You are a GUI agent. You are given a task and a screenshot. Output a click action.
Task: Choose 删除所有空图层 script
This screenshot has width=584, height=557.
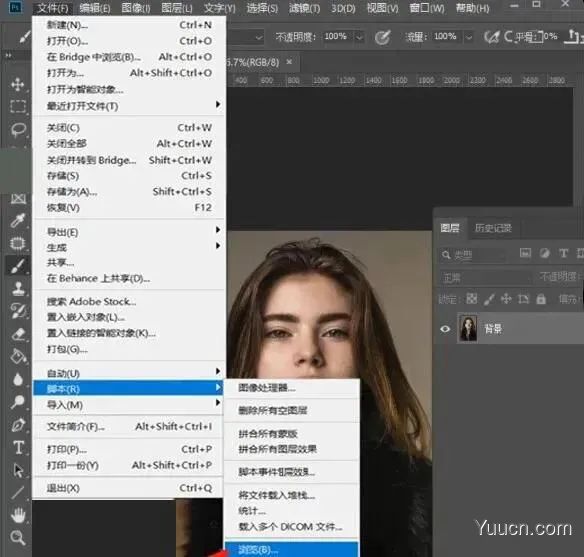pos(292,410)
